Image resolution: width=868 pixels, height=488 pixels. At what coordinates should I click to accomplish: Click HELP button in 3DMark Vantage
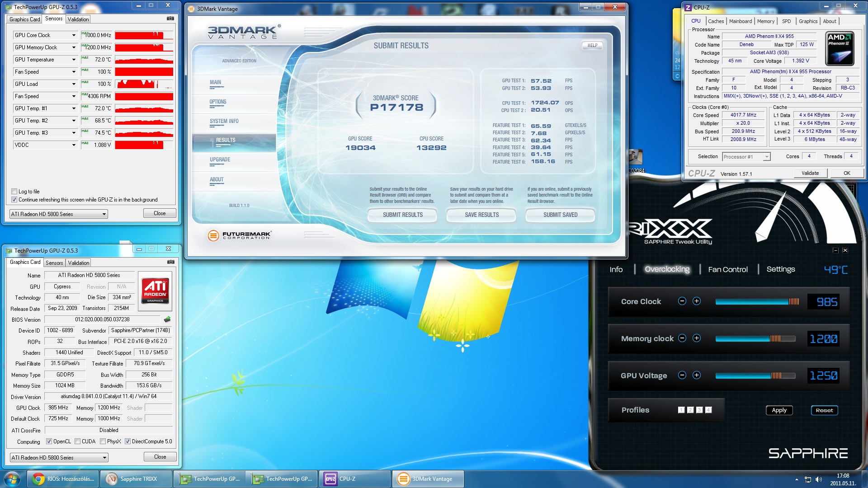592,45
